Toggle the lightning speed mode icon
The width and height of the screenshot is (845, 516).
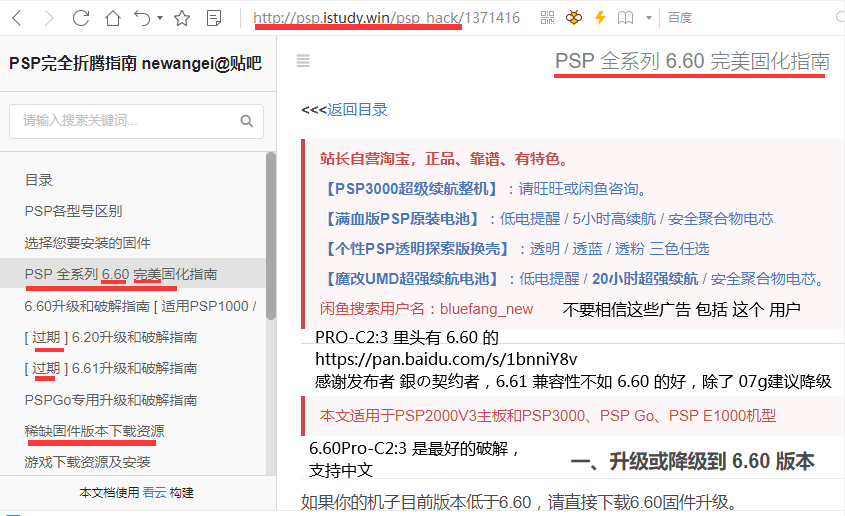[x=600, y=18]
